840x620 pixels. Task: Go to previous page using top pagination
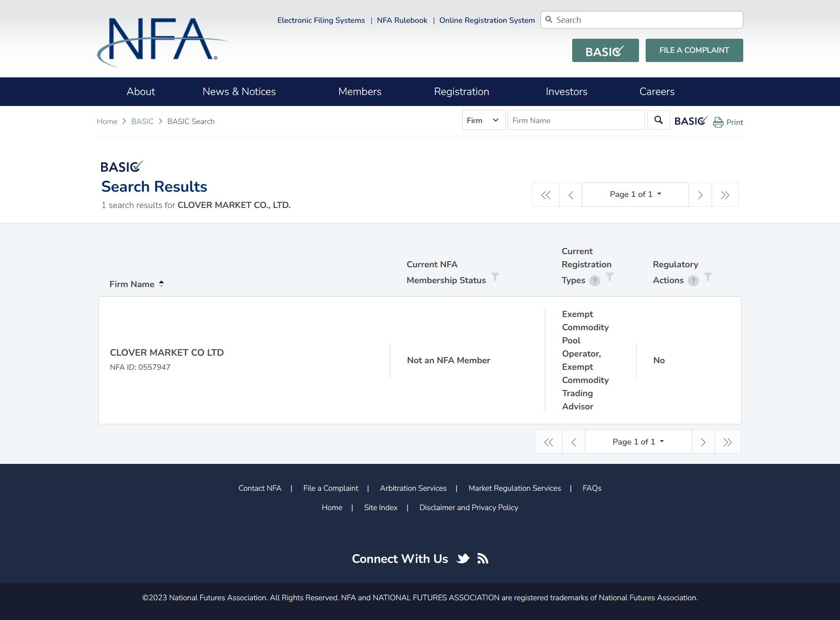point(571,195)
